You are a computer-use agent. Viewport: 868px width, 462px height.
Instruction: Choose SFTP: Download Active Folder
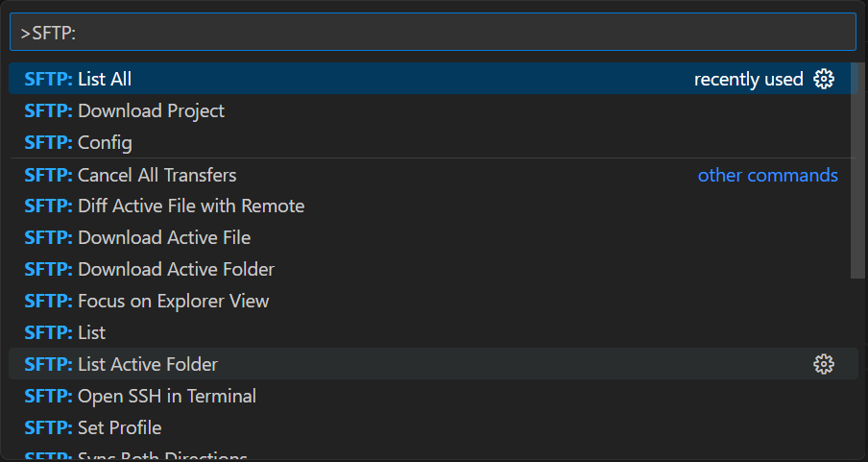point(149,269)
